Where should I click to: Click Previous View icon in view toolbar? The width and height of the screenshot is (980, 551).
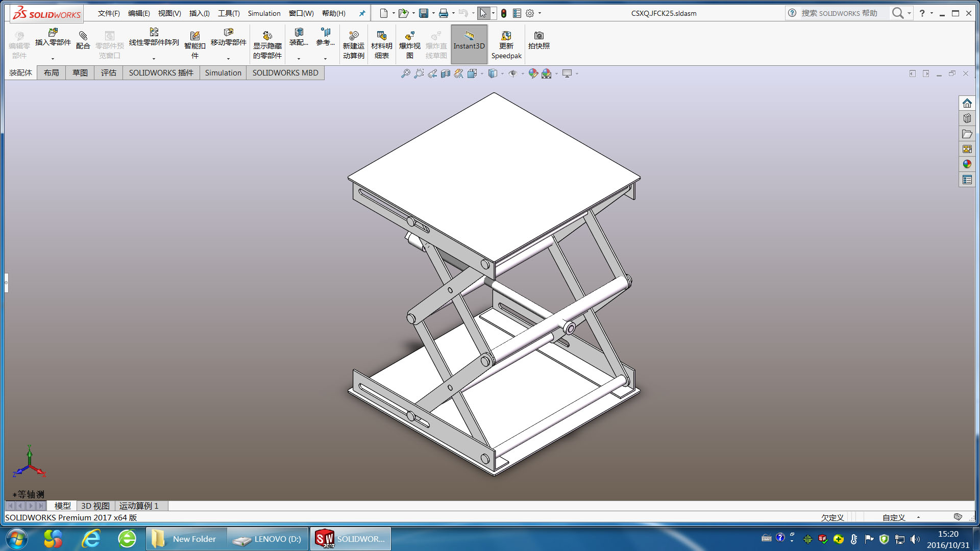pos(432,73)
